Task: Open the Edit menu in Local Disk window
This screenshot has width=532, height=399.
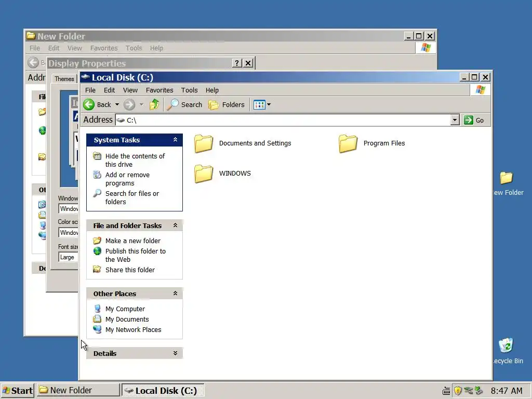Action: click(x=109, y=90)
